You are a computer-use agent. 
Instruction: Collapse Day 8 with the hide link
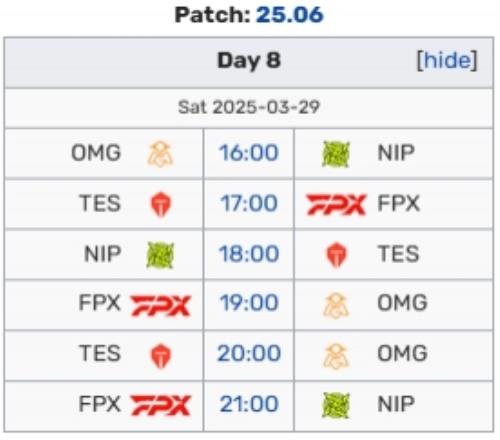tap(447, 60)
